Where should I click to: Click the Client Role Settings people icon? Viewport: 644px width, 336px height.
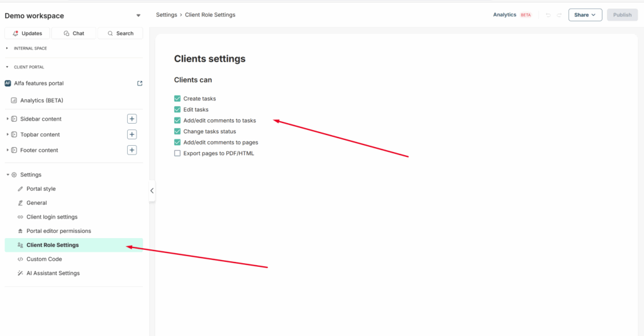(x=20, y=246)
